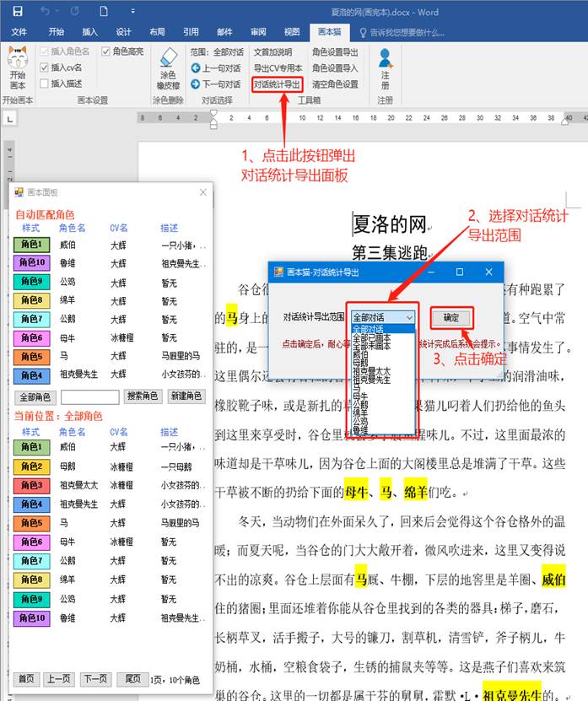The height and width of the screenshot is (701, 588).
Task: Open the 文件 tab
Action: pyautogui.click(x=19, y=32)
